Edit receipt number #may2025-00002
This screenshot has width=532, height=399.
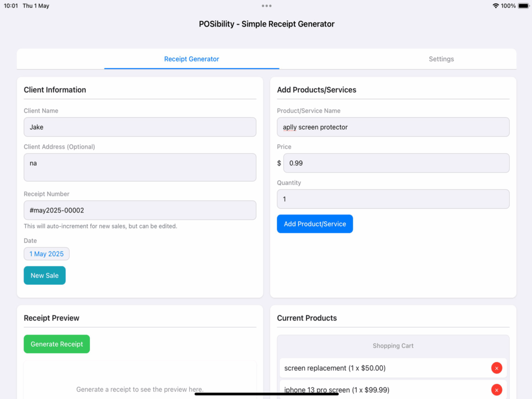coord(140,210)
